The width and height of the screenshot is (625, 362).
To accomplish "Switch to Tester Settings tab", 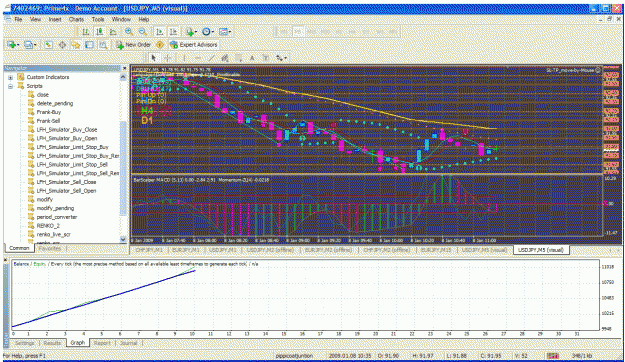I will [25, 343].
